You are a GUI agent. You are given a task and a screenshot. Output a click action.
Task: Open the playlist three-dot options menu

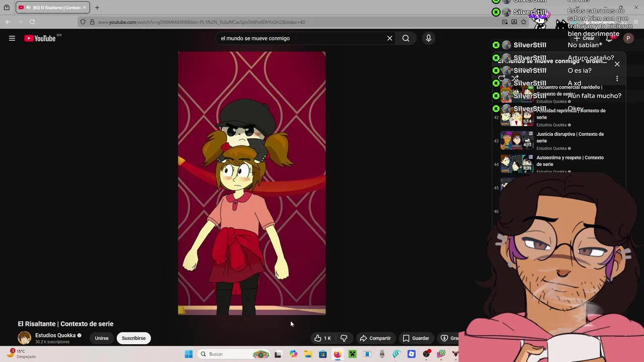point(617,78)
